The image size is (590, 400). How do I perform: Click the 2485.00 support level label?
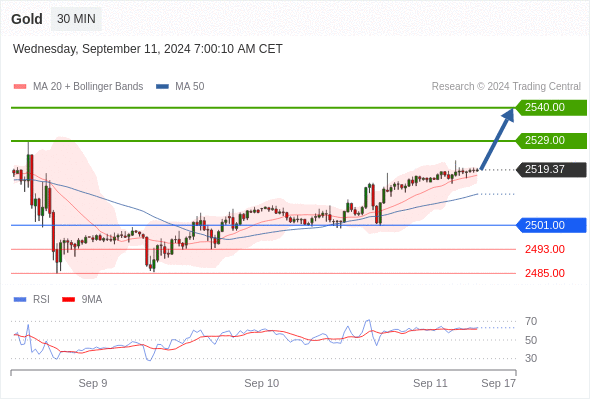pos(545,273)
